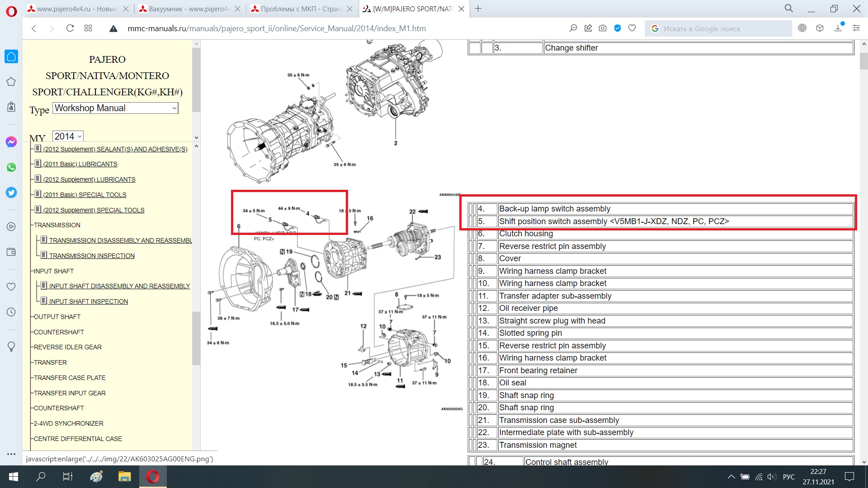Open File Explorer from the taskbar
This screenshot has width=868, height=488.
click(x=124, y=477)
